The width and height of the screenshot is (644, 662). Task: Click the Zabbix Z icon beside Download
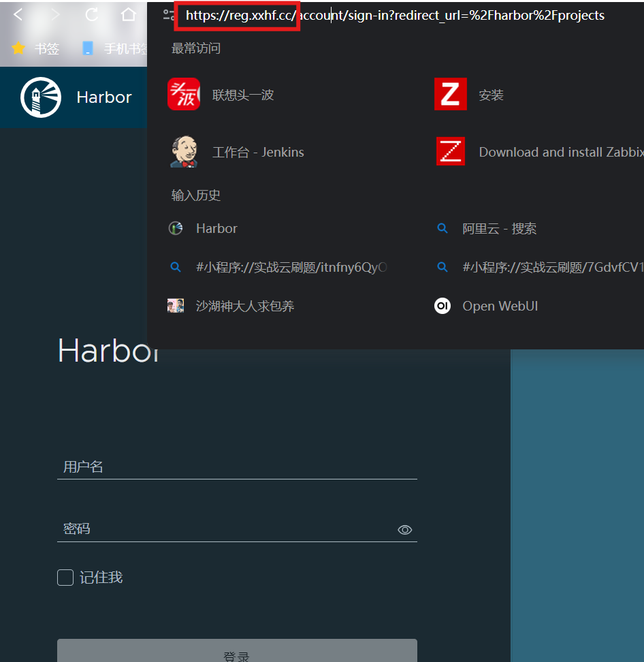tap(450, 151)
